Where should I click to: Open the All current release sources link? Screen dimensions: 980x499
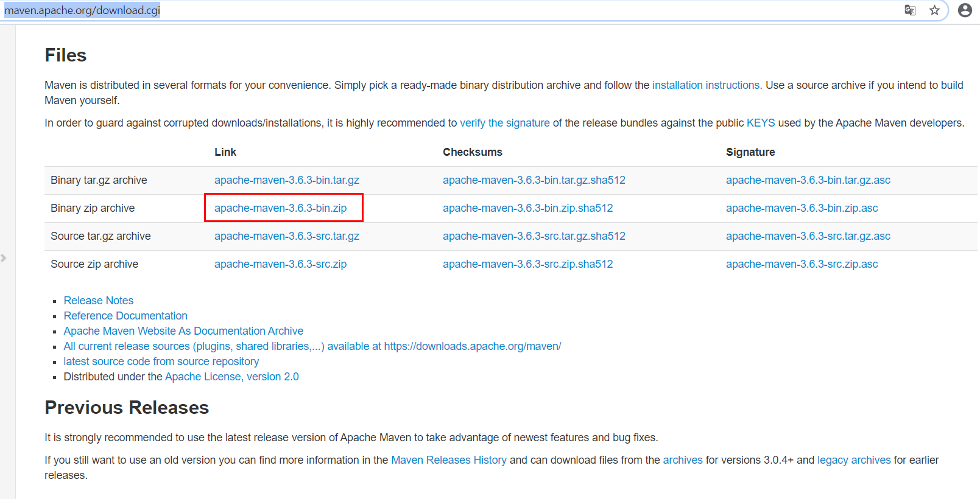(x=312, y=346)
